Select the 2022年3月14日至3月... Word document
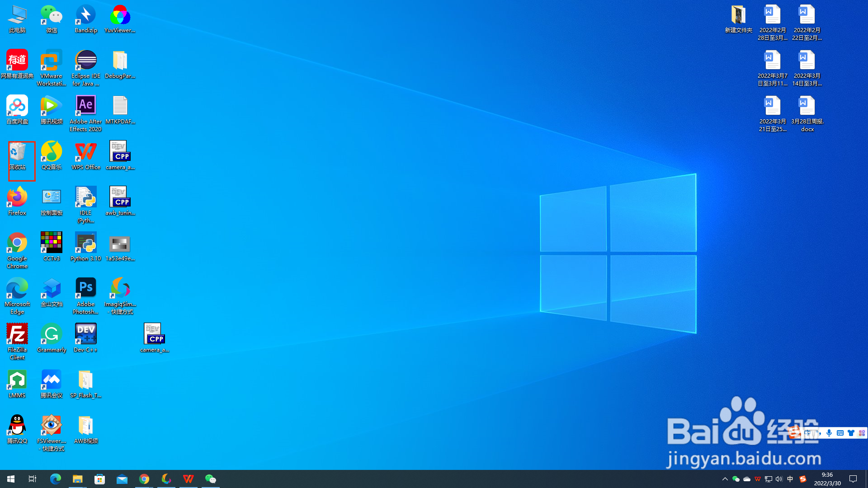 (x=807, y=68)
